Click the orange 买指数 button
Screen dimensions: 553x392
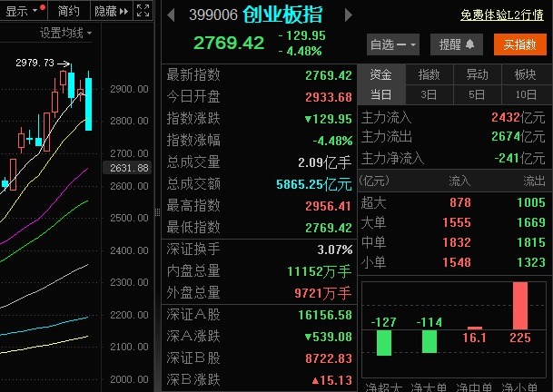pyautogui.click(x=519, y=44)
